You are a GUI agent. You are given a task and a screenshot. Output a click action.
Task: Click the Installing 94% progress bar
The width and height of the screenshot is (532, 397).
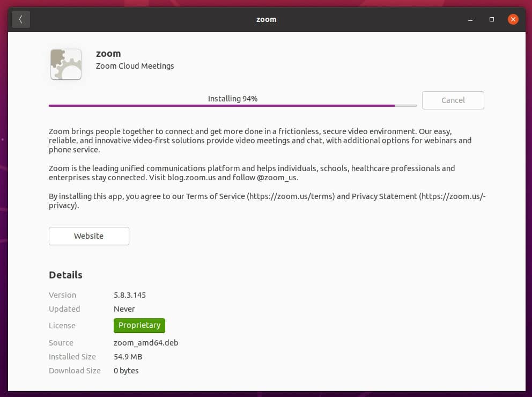pyautogui.click(x=233, y=106)
